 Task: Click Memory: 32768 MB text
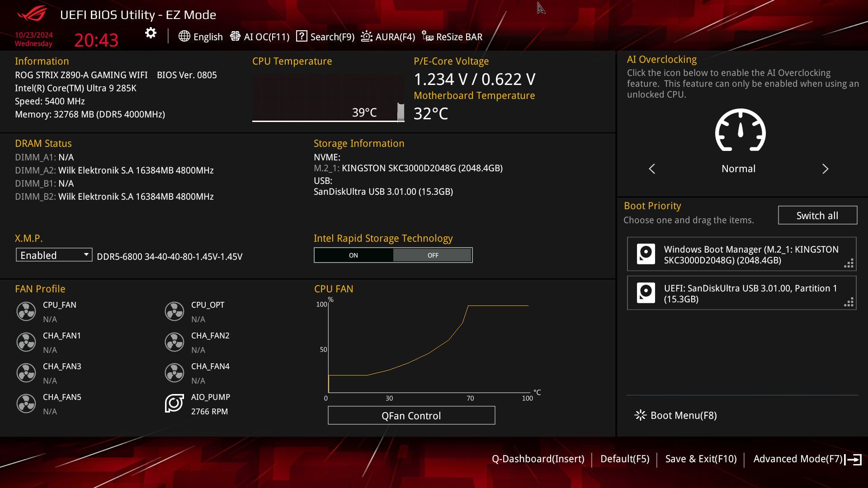(90, 114)
